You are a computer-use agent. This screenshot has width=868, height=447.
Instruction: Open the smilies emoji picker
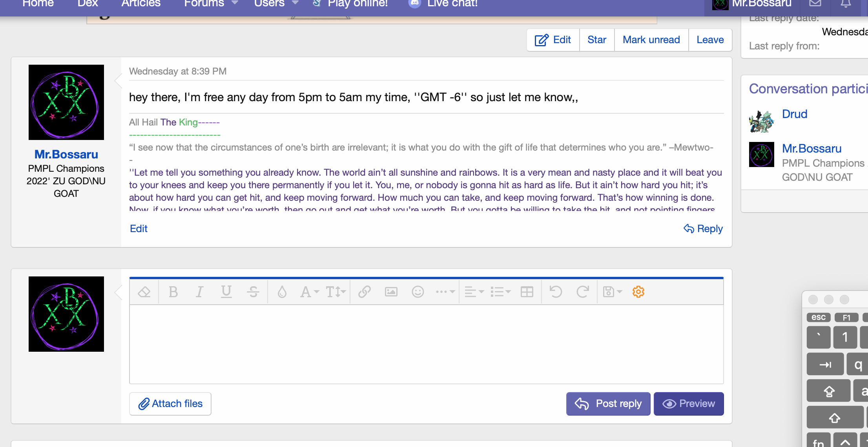(418, 292)
